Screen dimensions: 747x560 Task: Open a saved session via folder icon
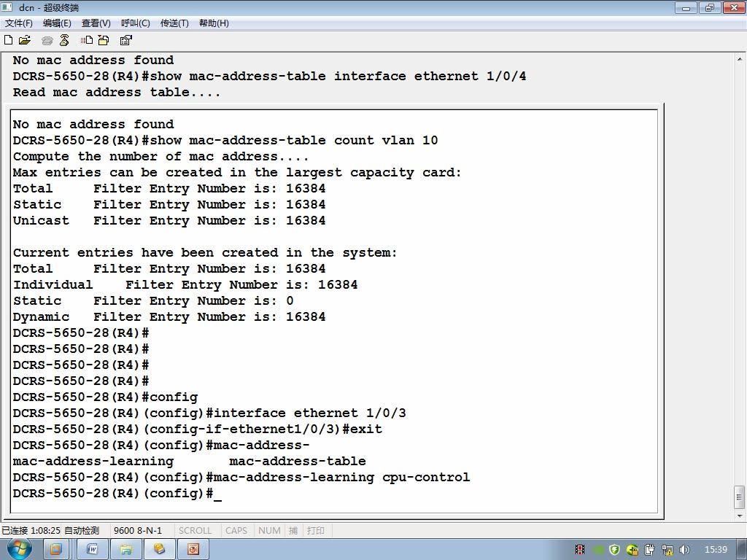(x=24, y=40)
